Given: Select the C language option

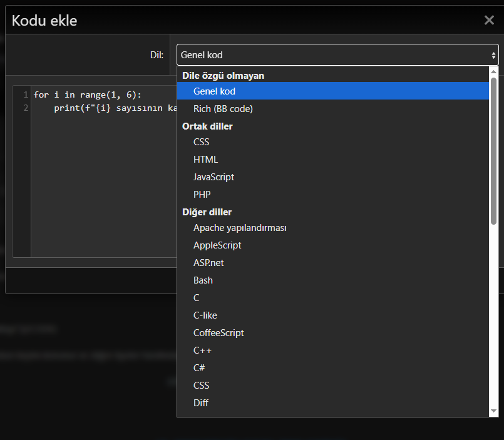Looking at the screenshot, I should click(x=332, y=298).
